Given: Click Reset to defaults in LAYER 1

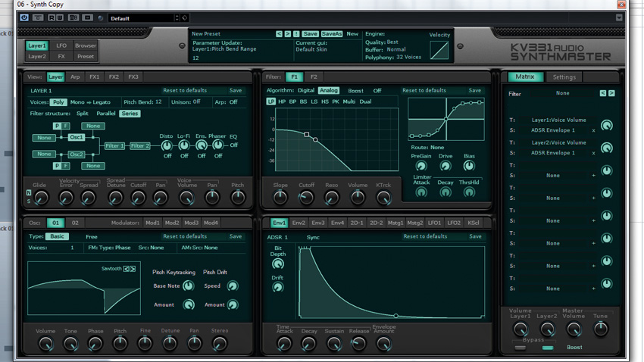Looking at the screenshot, I should point(185,90).
